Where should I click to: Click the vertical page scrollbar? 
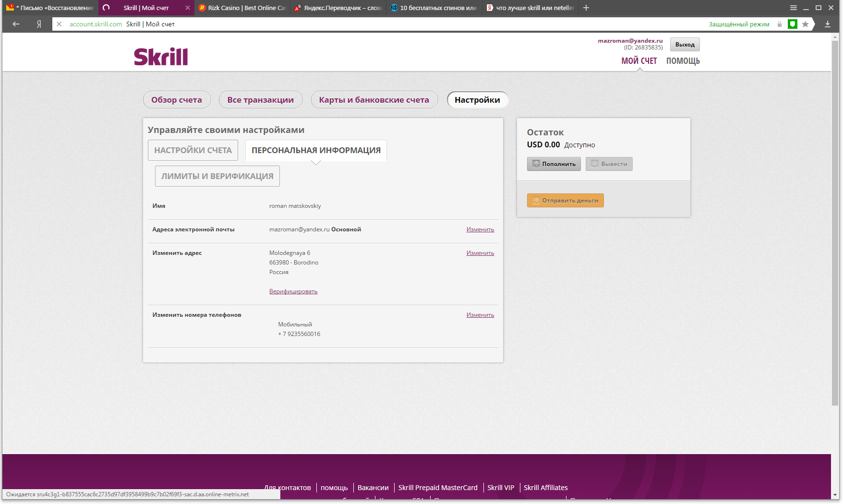tap(835, 223)
